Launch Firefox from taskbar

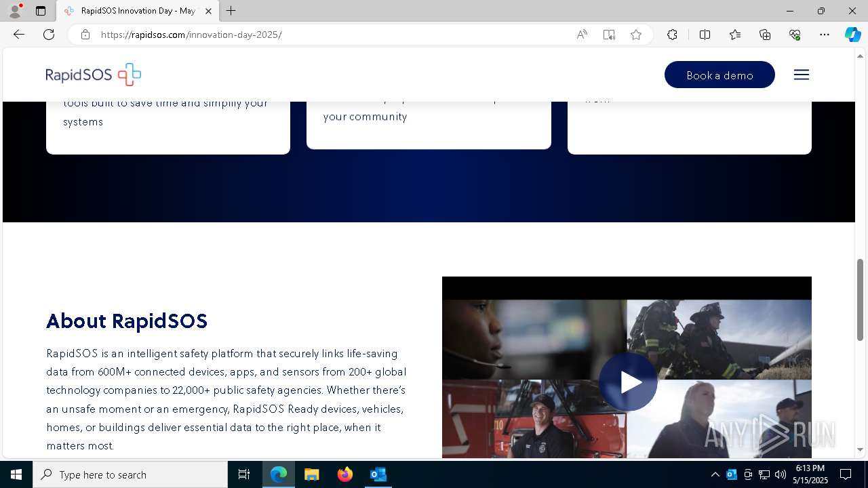coord(344,474)
